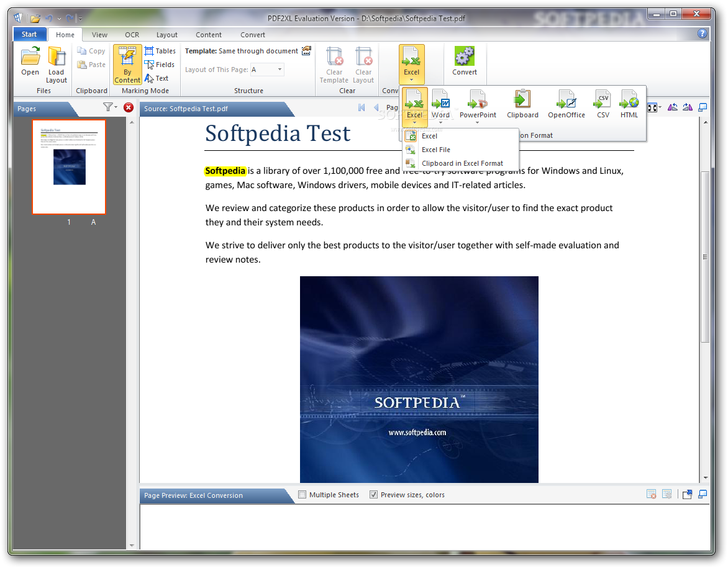Switch to the OCR ribbon tab

132,35
